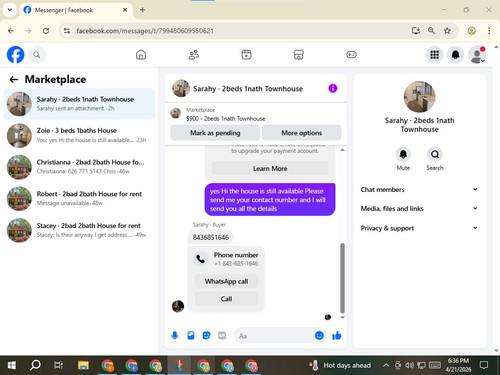
Task: Click the Facebook logo
Action: (15, 55)
